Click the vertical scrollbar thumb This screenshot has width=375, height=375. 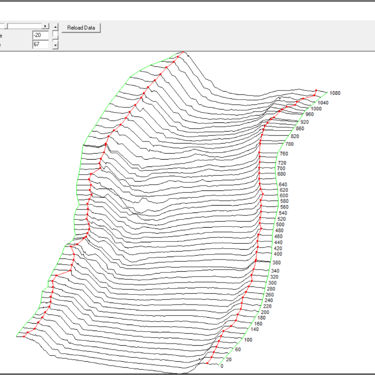point(55,35)
